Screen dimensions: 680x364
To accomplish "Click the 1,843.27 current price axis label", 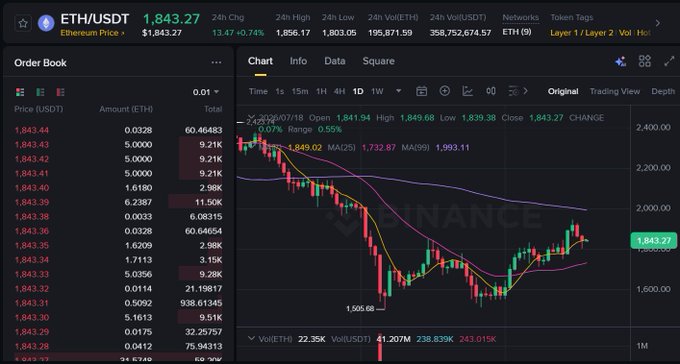I will (x=653, y=240).
